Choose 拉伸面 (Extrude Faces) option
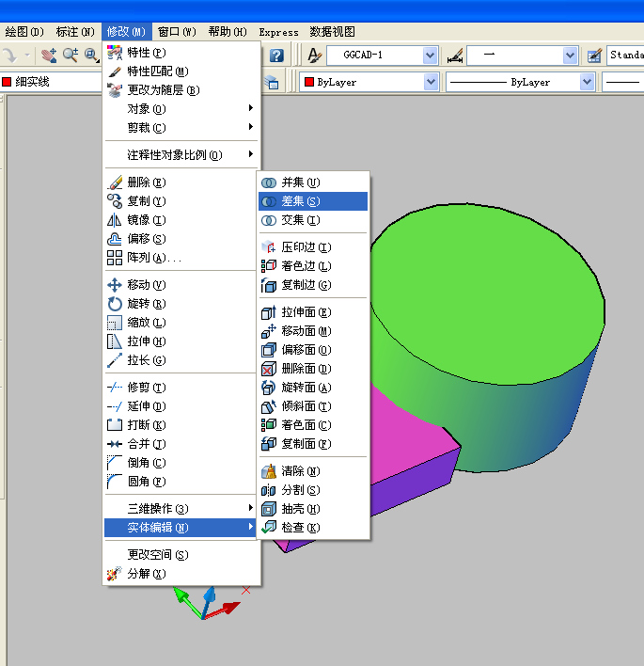Screen dimensions: 644x666 (313, 312)
